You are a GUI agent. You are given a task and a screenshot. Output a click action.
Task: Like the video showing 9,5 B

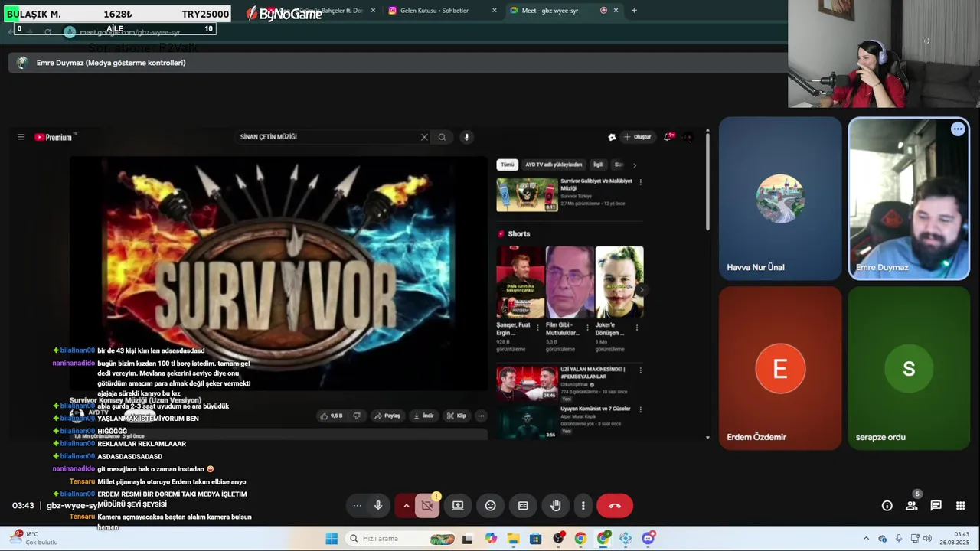click(x=332, y=416)
